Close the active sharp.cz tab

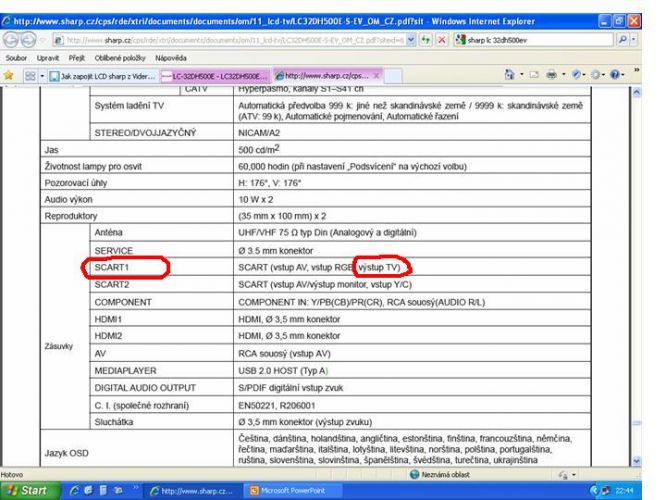pos(376,76)
